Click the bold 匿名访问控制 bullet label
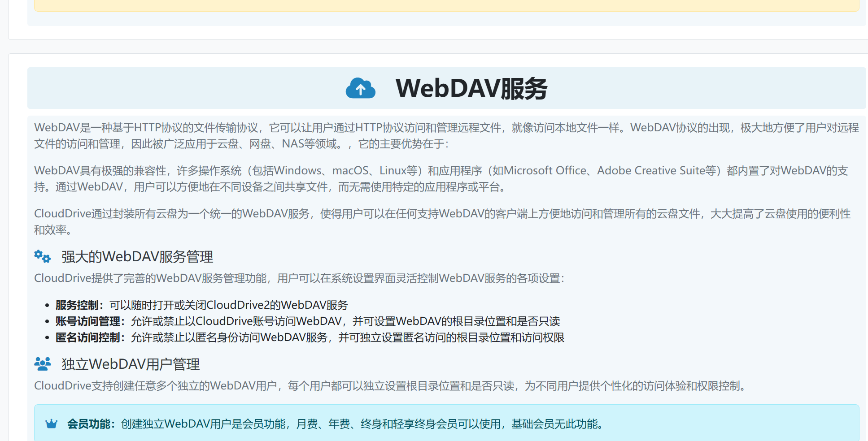The height and width of the screenshot is (441, 868). point(88,337)
